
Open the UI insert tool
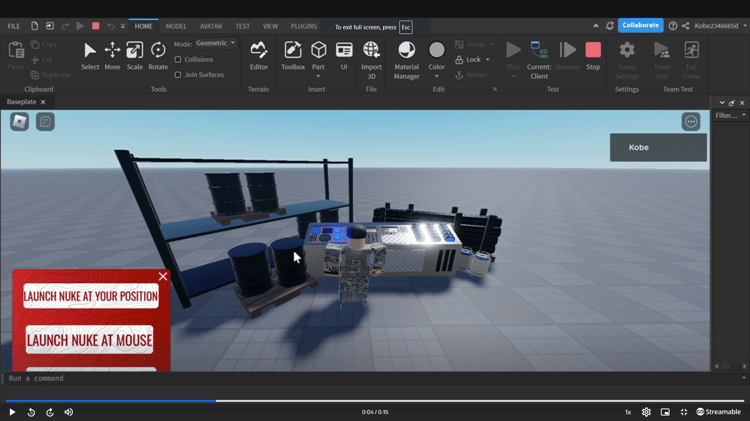point(344,56)
